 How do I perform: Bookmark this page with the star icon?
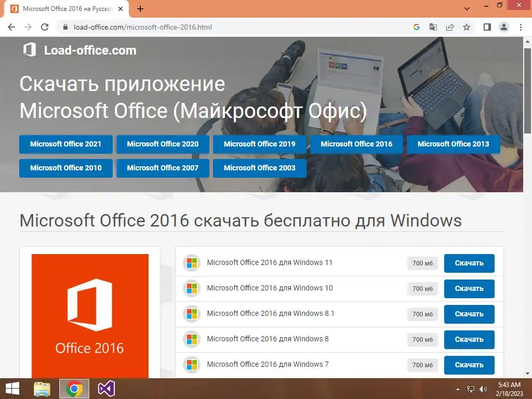(467, 27)
